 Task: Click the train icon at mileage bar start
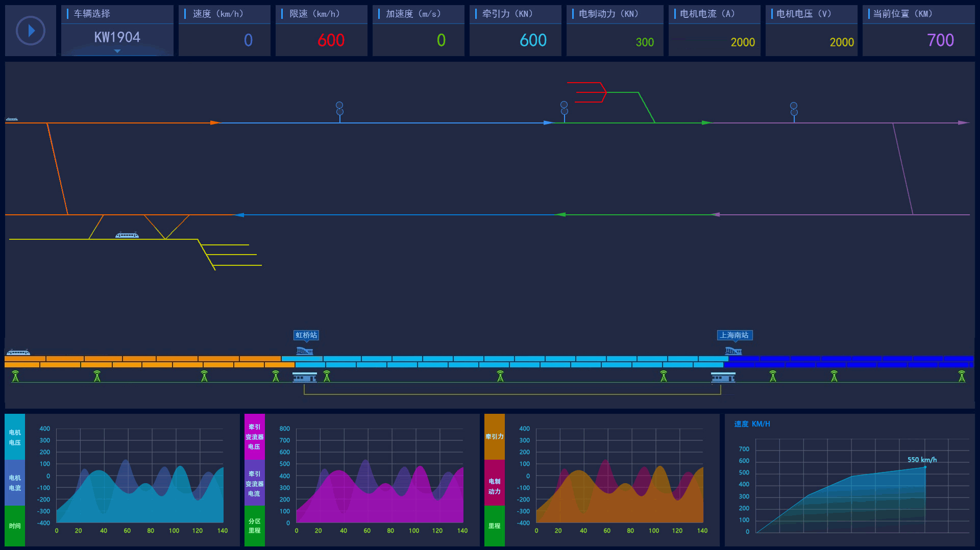[x=18, y=352]
